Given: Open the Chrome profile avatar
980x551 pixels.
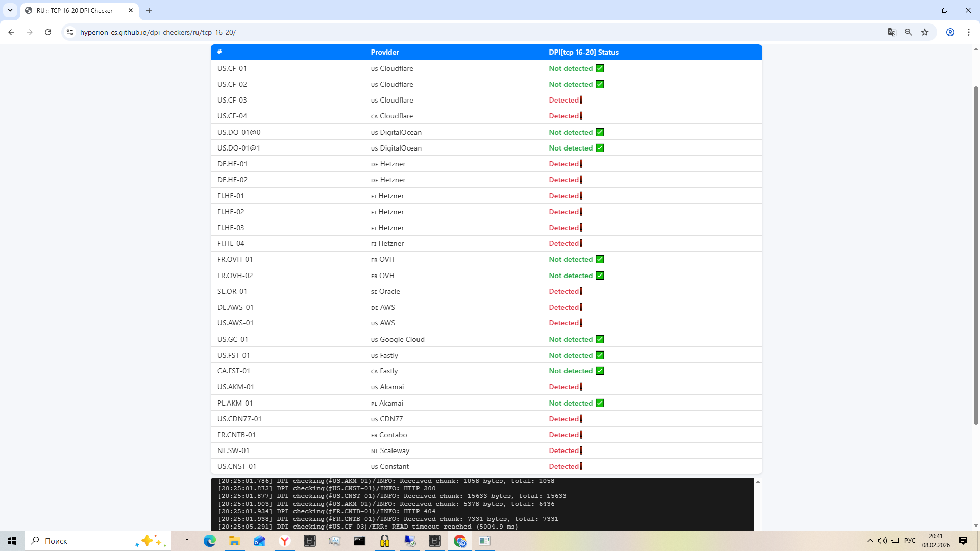Looking at the screenshot, I should click(950, 32).
